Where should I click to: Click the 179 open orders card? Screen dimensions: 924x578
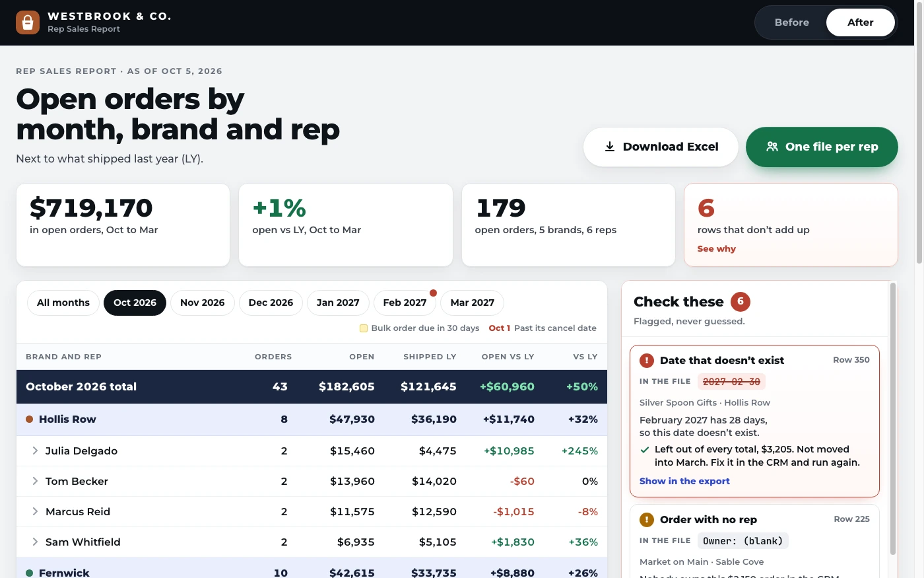pyautogui.click(x=568, y=225)
